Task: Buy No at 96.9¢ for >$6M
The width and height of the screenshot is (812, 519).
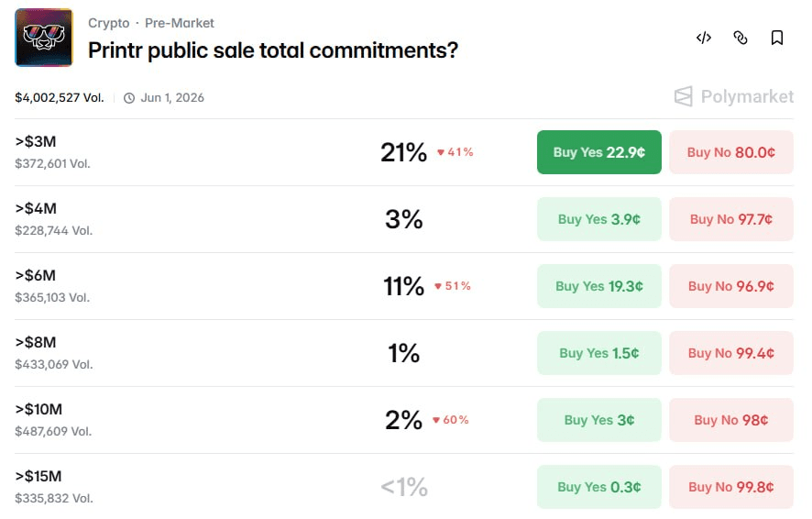Action: (730, 286)
